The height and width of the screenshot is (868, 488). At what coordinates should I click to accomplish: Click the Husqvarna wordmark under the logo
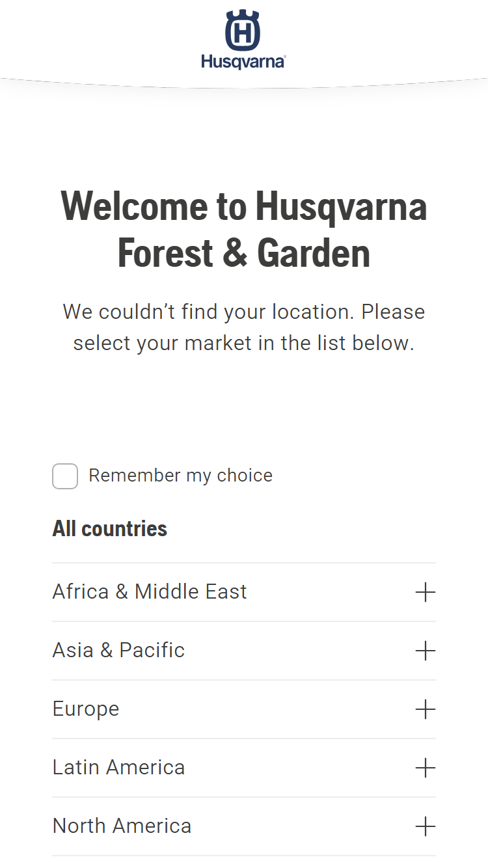243,62
